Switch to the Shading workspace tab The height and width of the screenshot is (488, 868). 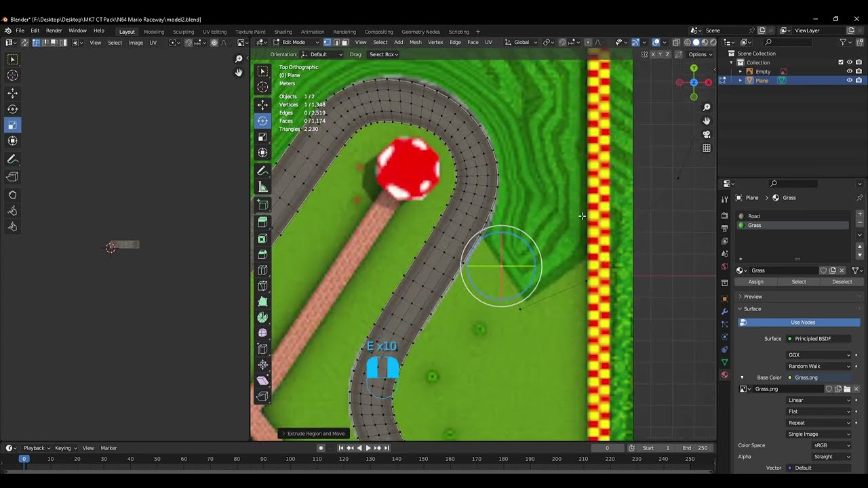pos(283,31)
